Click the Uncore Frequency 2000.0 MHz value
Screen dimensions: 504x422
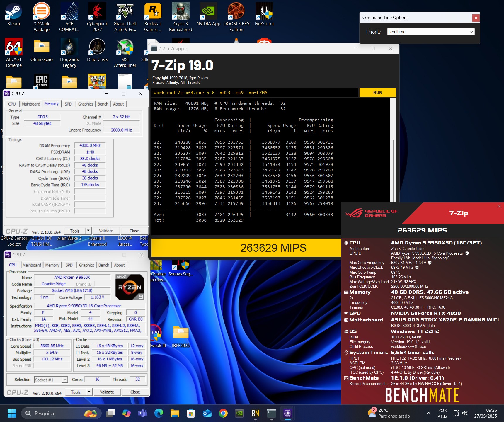pos(121,130)
